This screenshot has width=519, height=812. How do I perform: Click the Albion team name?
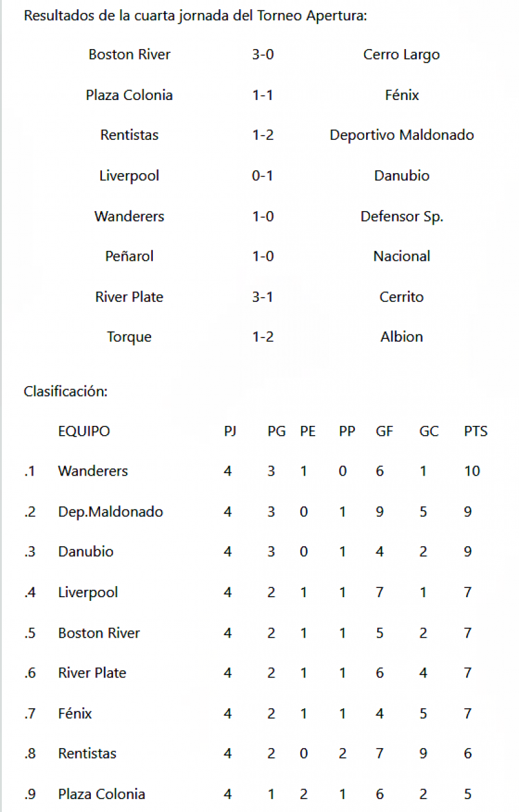click(x=402, y=337)
